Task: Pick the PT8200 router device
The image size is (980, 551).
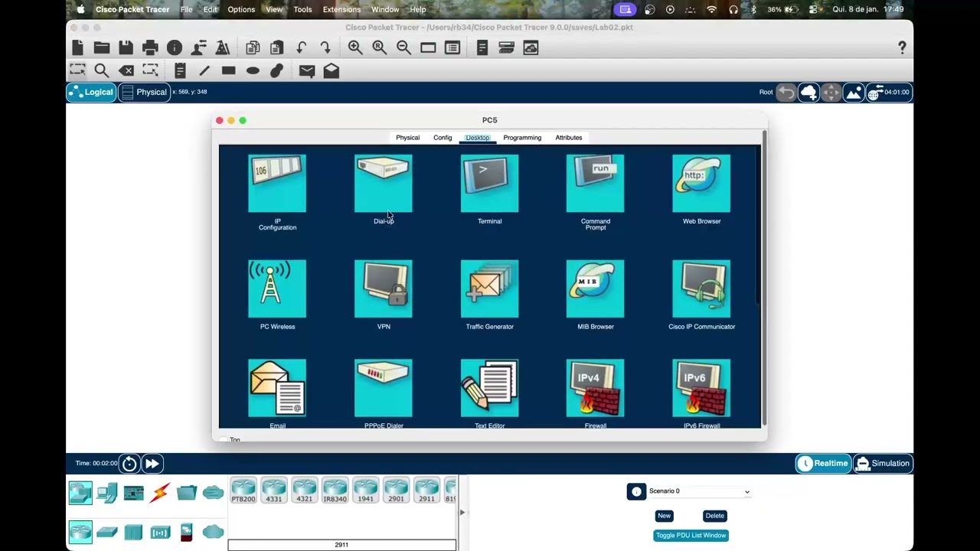Action: click(x=243, y=491)
